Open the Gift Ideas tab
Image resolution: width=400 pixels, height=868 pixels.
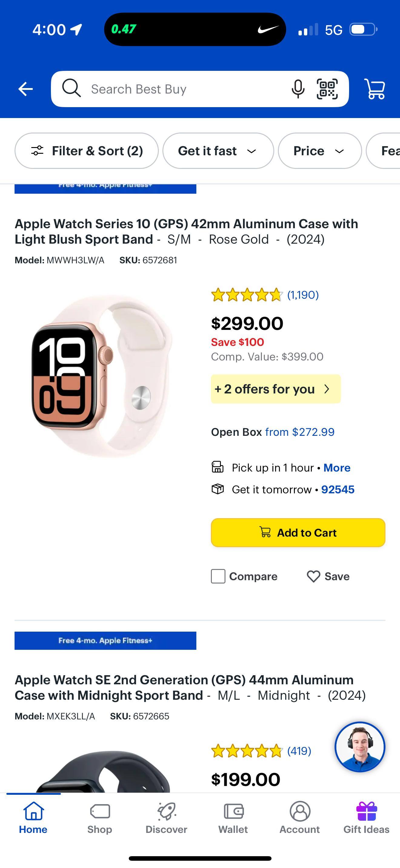[366, 818]
